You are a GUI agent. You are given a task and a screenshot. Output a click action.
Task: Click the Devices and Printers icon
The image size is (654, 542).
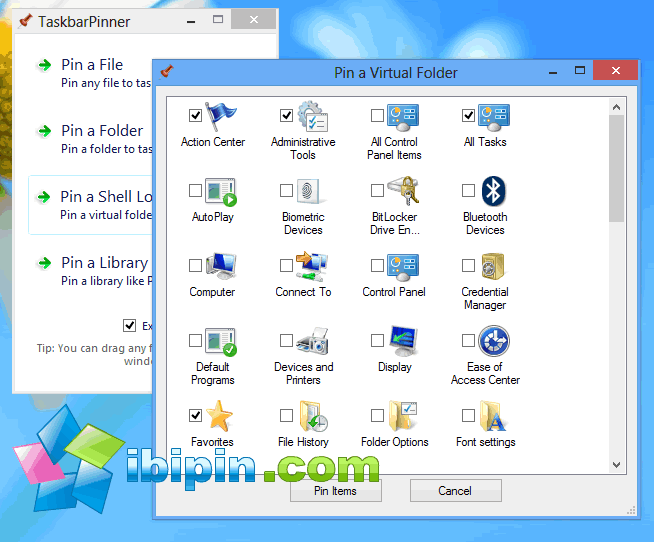click(x=313, y=341)
